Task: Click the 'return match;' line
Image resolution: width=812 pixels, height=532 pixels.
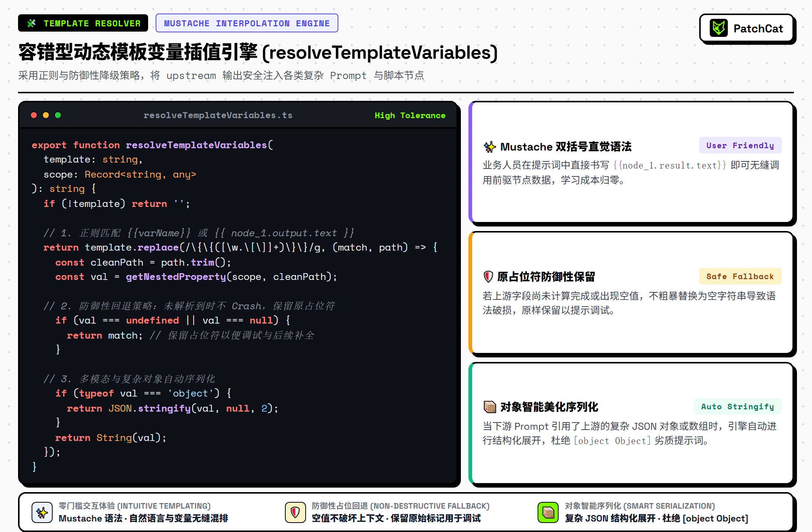Action: pyautogui.click(x=105, y=336)
